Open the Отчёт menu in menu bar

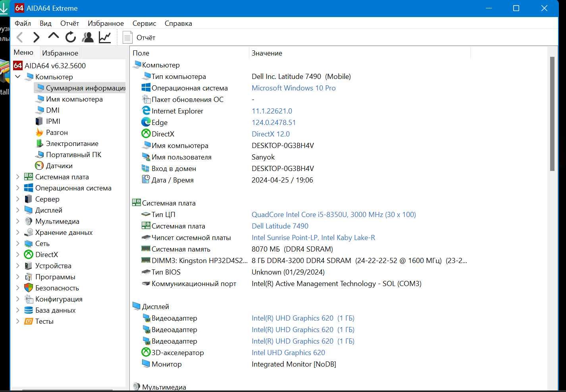(x=69, y=23)
